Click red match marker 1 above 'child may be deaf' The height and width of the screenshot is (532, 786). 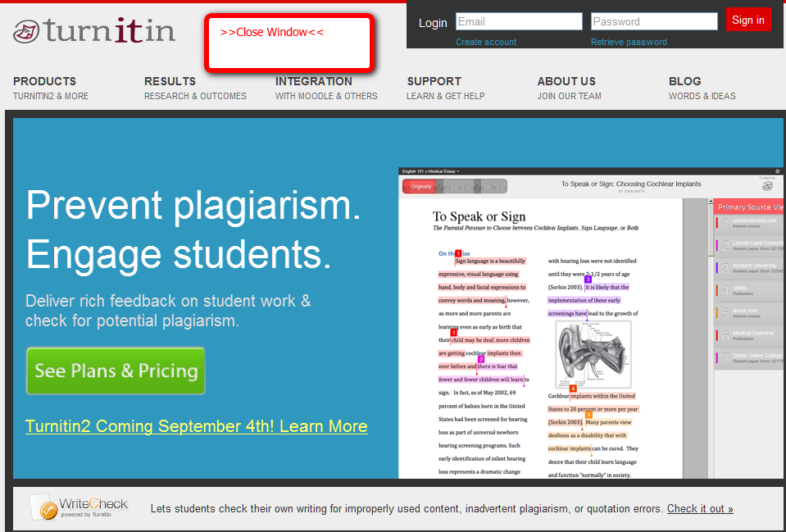454,333
